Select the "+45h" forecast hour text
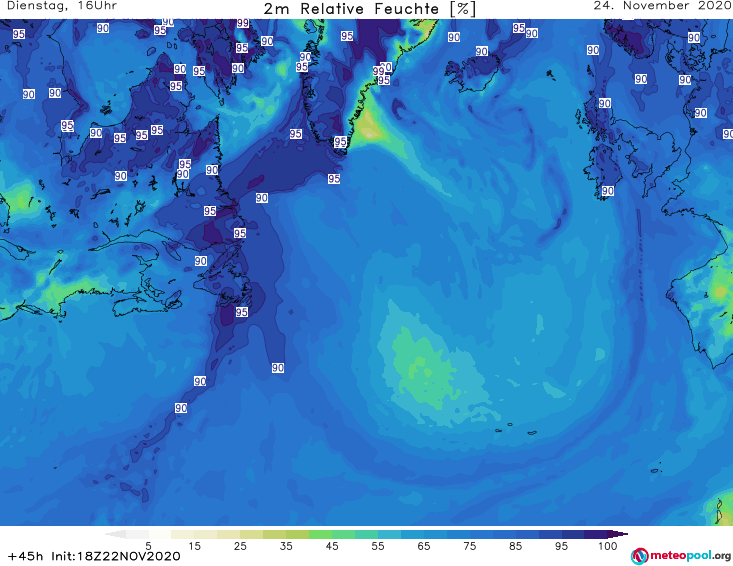Screen dimensions: 733x566 pos(26,556)
